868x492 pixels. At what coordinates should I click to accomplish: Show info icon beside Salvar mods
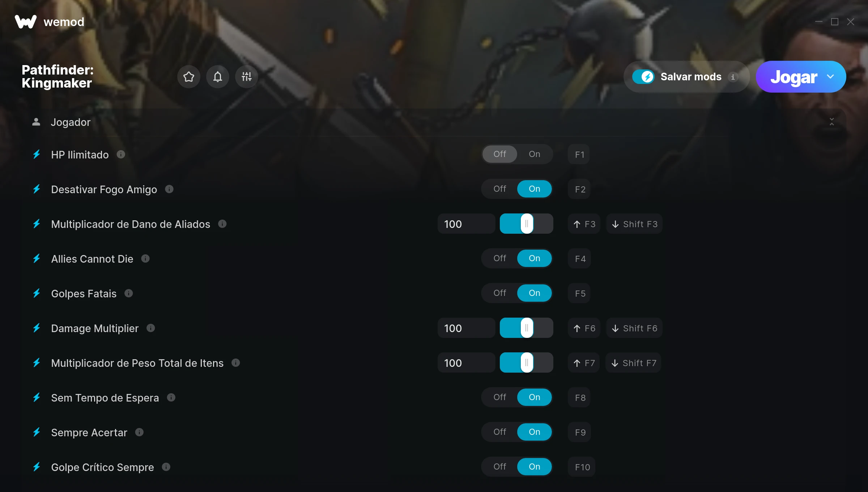tap(733, 77)
